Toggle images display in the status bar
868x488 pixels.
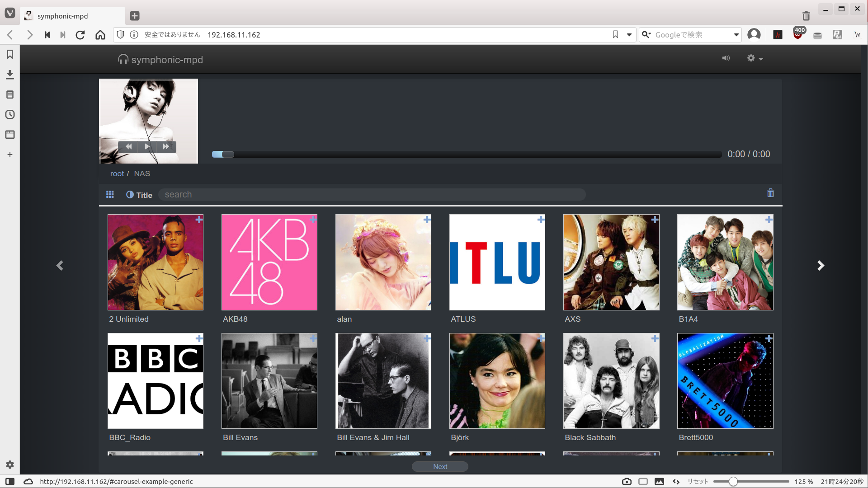pyautogui.click(x=659, y=482)
